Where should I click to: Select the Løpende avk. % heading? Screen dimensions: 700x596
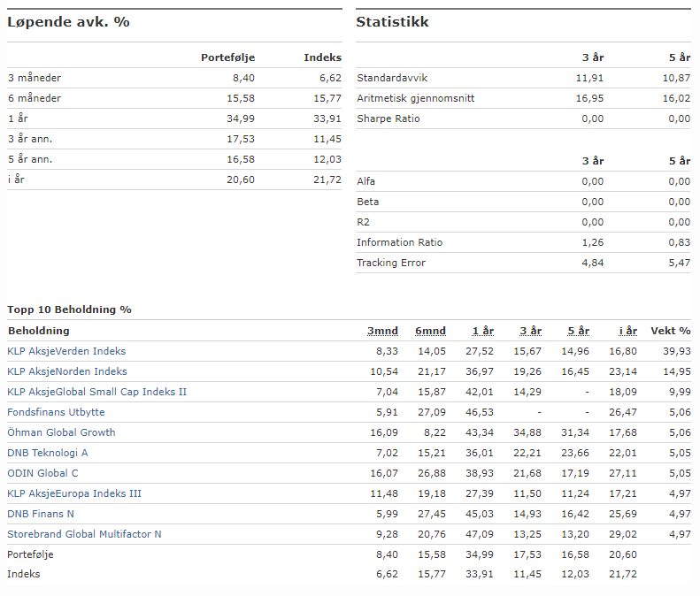(x=68, y=22)
